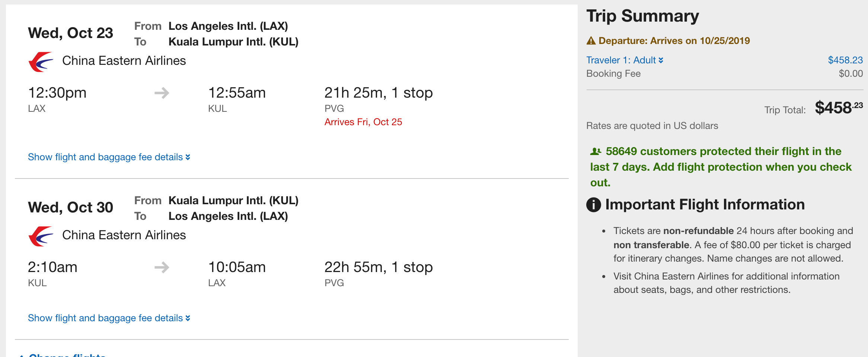Click the red Arrives Fri, Oct 25 notice
The width and height of the screenshot is (868, 357).
(363, 122)
